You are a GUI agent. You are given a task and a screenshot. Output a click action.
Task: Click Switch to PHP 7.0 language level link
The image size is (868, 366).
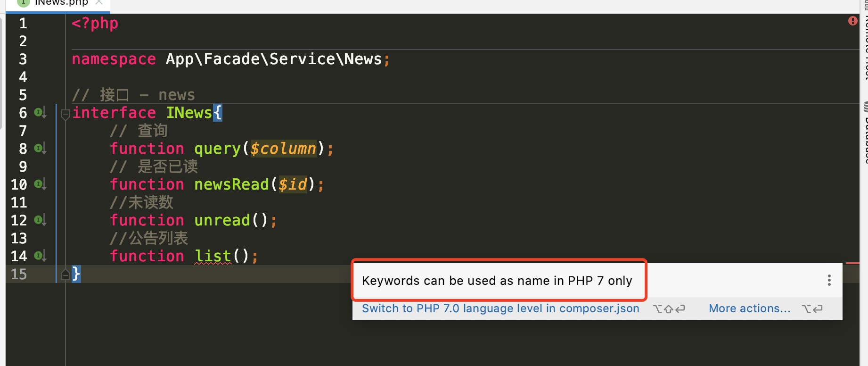(500, 308)
